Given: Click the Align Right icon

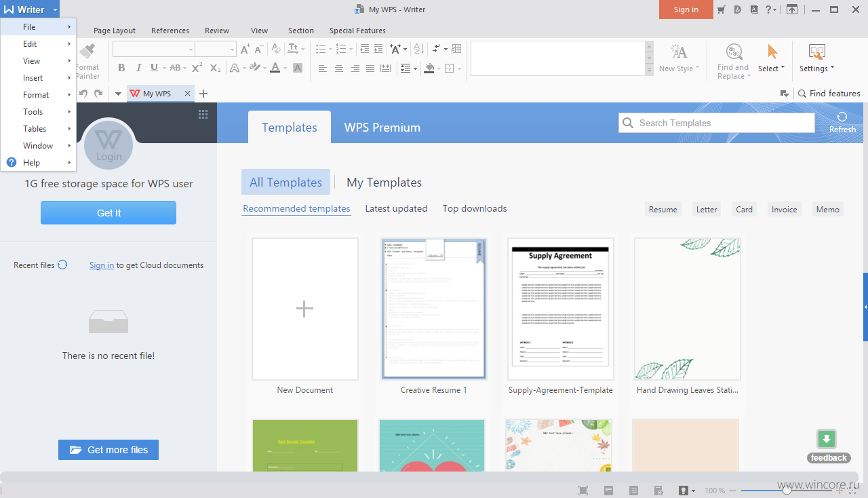Looking at the screenshot, I should [354, 69].
